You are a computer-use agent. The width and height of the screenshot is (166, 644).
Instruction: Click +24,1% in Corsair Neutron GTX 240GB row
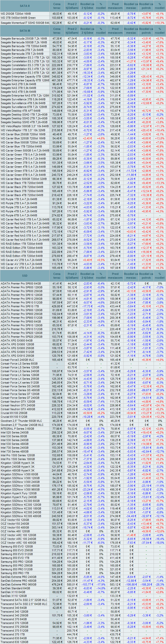point(160,406)
